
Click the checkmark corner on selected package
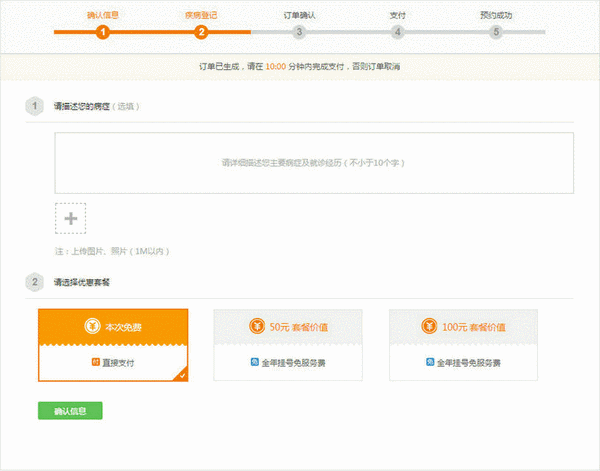tap(181, 374)
